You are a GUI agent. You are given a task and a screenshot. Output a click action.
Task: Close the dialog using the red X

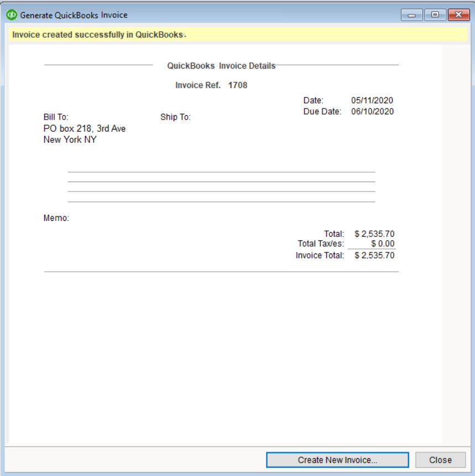[458, 15]
